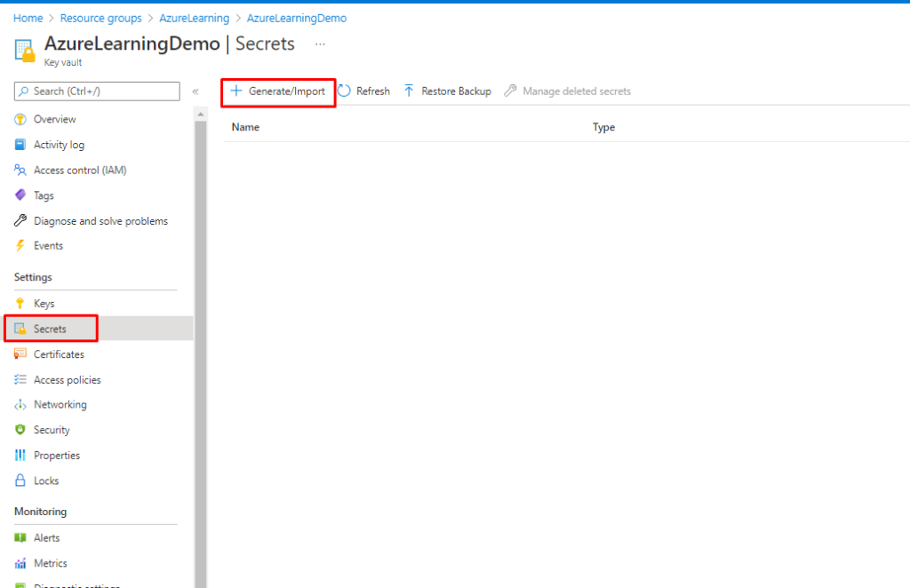The width and height of the screenshot is (910, 588).
Task: Click the Alerts icon under Monitoring
Action: [20, 537]
